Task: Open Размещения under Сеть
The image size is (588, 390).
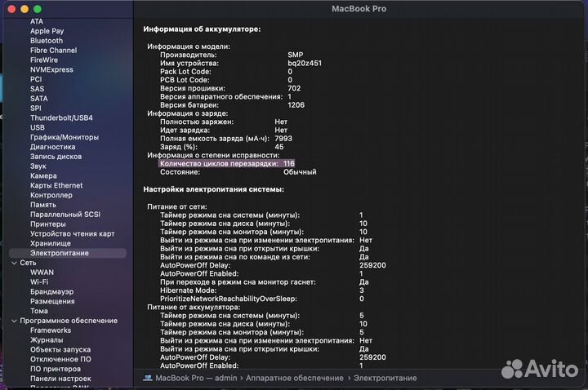Action: point(52,302)
